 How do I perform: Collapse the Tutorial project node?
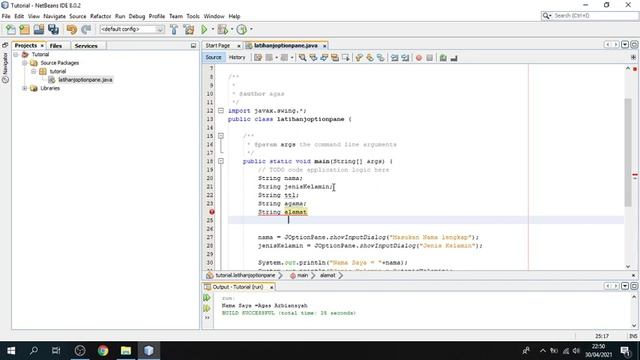pos(16,54)
